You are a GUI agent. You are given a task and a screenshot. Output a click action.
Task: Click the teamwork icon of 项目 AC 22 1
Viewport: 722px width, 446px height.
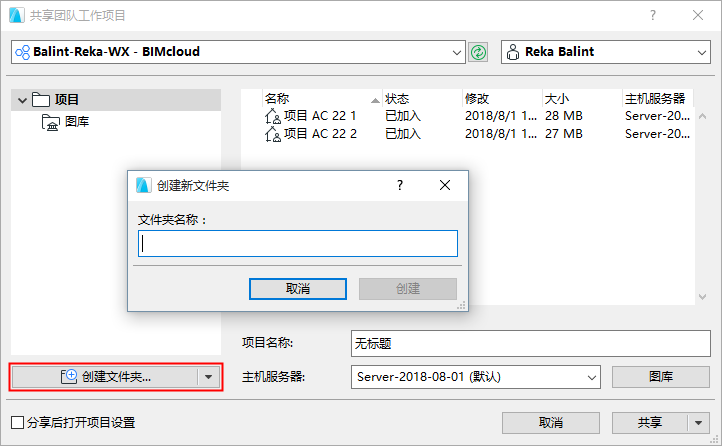[273, 116]
